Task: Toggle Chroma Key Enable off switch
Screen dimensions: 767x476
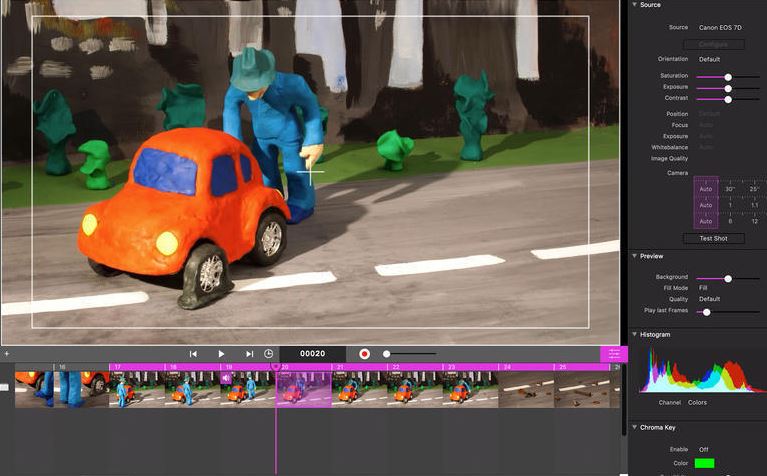Action: pyautogui.click(x=704, y=449)
